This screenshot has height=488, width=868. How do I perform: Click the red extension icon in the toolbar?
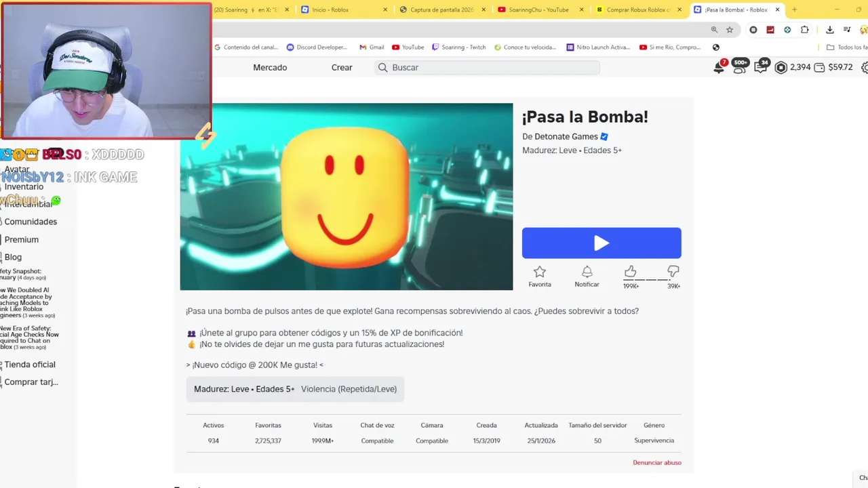click(770, 30)
